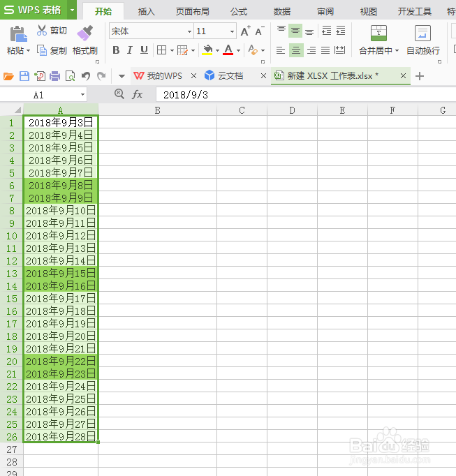
Task: Click the magnifier icon beside fx
Action: [119, 94]
